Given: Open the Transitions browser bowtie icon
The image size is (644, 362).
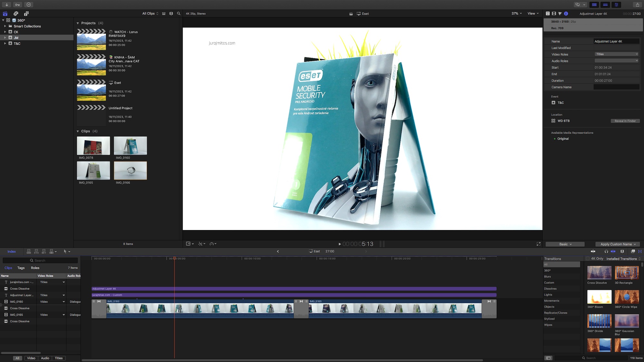Looking at the screenshot, I should pyautogui.click(x=640, y=251).
